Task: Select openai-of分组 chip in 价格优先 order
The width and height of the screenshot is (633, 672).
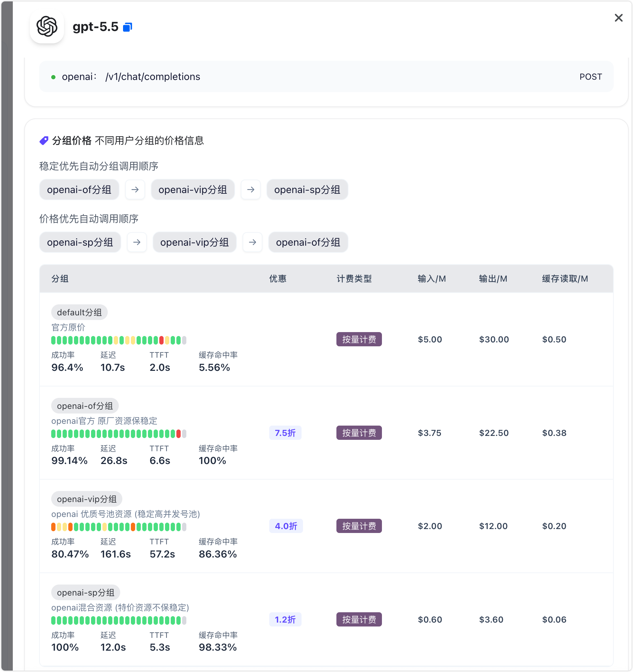Action: pyautogui.click(x=308, y=242)
